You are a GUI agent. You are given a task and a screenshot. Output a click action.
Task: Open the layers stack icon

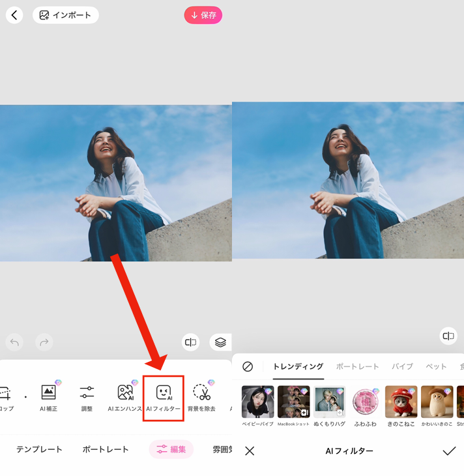(220, 342)
